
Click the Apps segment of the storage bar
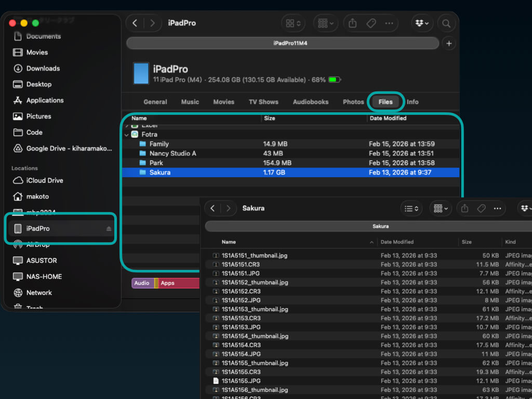pyautogui.click(x=177, y=283)
